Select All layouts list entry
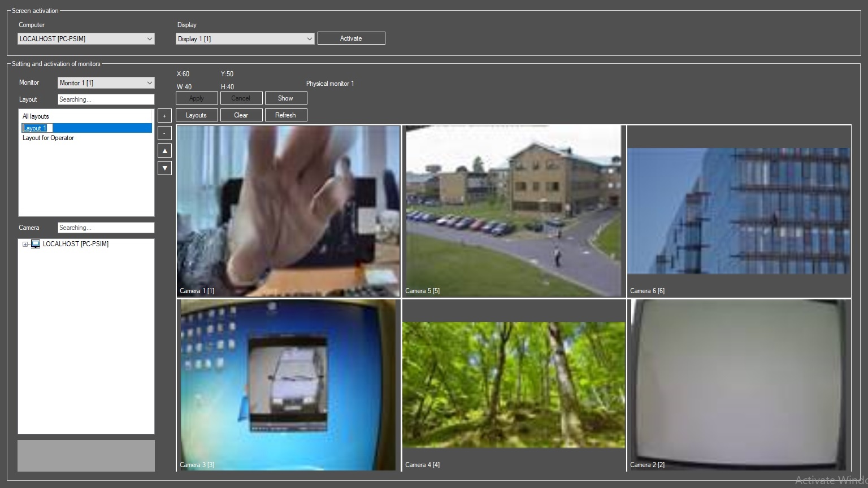Viewport: 868px width, 488px height. click(36, 116)
